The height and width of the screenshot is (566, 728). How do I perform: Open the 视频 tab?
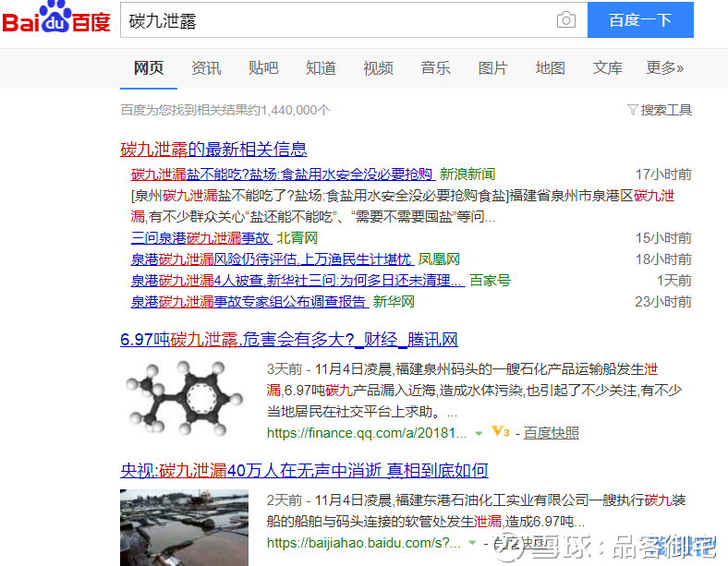click(x=378, y=68)
